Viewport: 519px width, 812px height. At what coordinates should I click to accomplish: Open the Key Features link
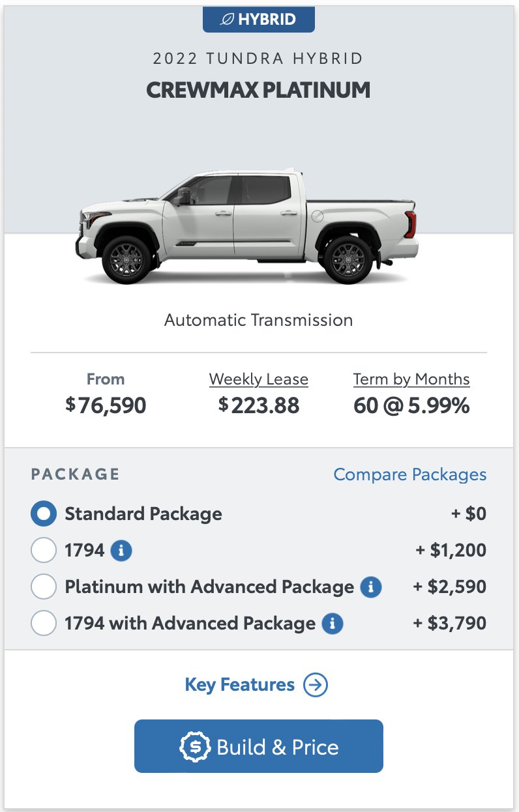[240, 685]
